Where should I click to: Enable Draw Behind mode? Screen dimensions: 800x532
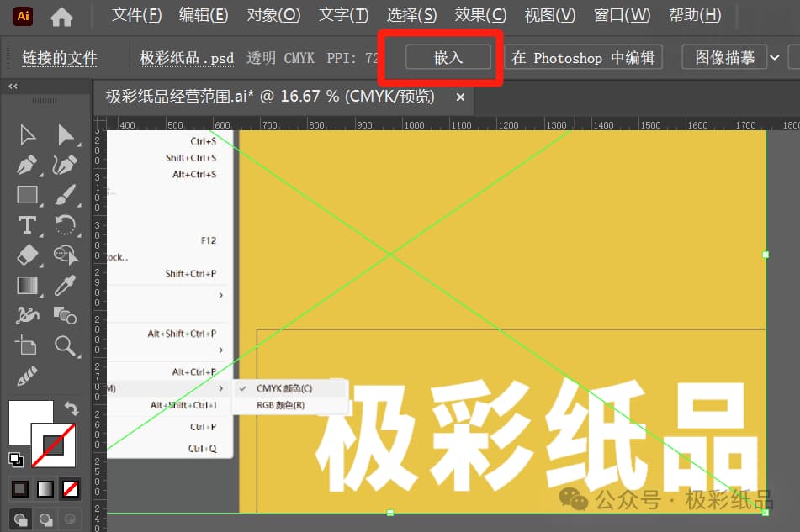[46, 519]
